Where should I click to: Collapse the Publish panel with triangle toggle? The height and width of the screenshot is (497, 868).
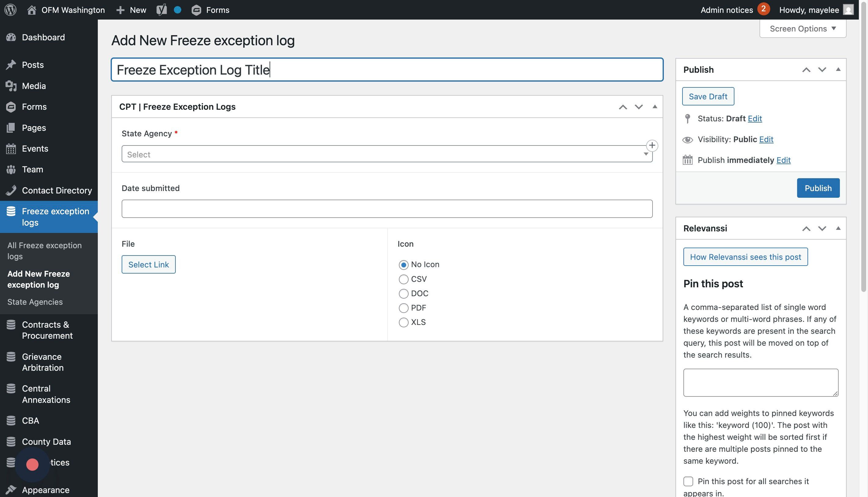pos(838,70)
